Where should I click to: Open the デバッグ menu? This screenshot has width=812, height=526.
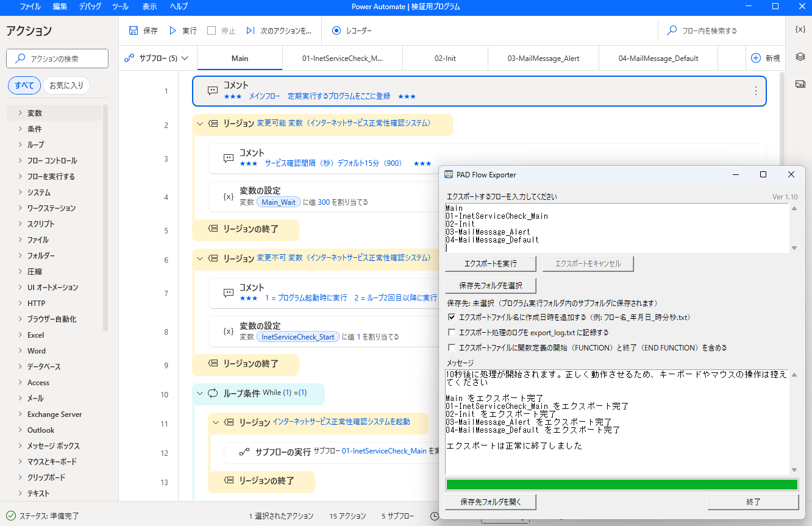click(90, 7)
